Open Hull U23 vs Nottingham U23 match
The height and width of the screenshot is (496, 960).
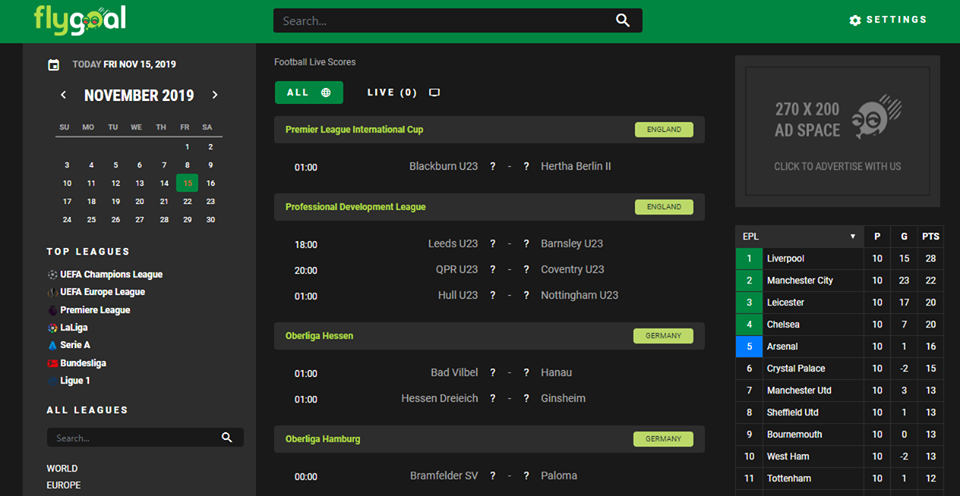489,296
